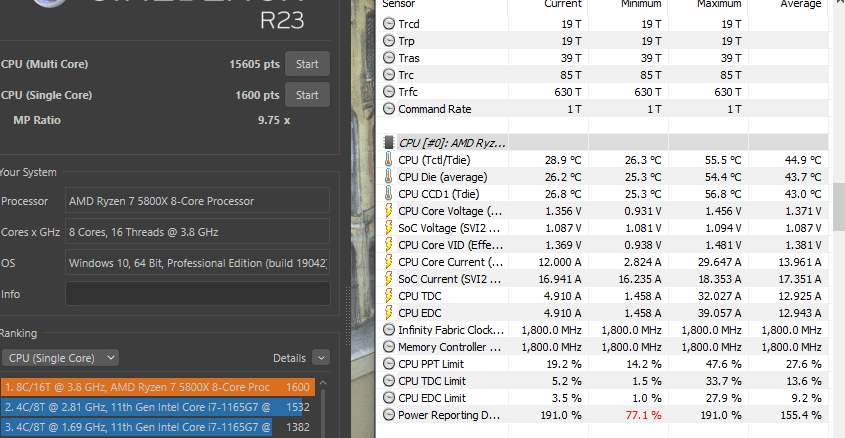Click the Maximum column header
The height and width of the screenshot is (438, 845).
pyautogui.click(x=719, y=4)
